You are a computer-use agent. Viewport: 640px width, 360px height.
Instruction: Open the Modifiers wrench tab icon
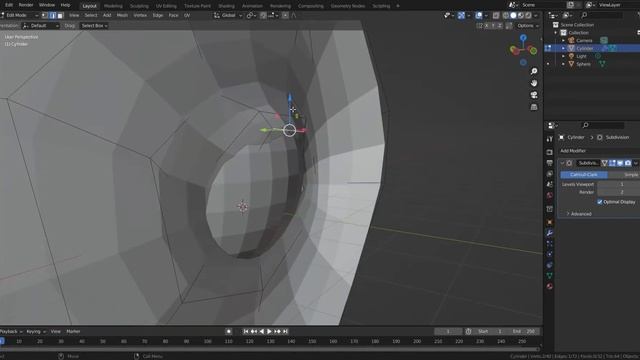(549, 233)
